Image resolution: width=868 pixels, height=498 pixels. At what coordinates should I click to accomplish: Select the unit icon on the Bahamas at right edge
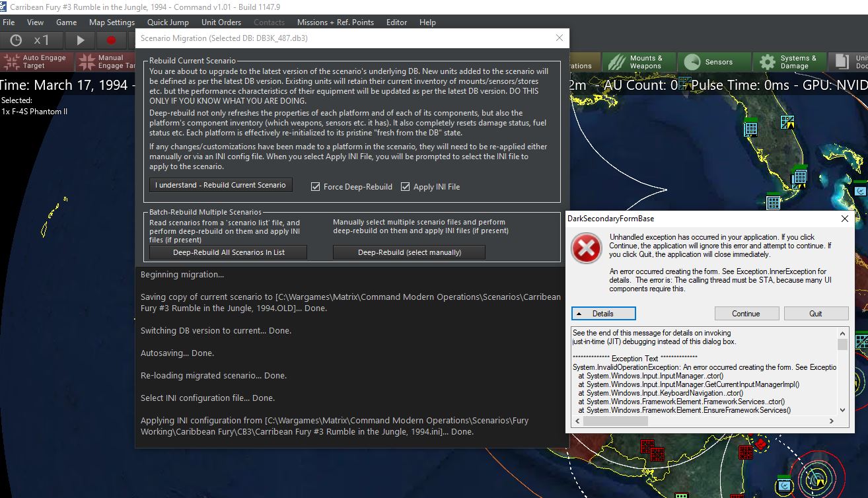click(860, 189)
